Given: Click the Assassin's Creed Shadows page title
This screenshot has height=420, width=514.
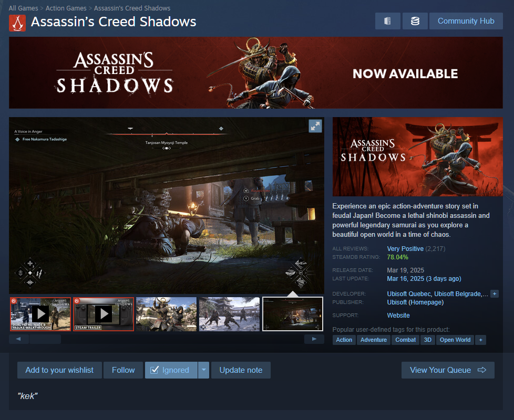Looking at the screenshot, I should point(114,22).
